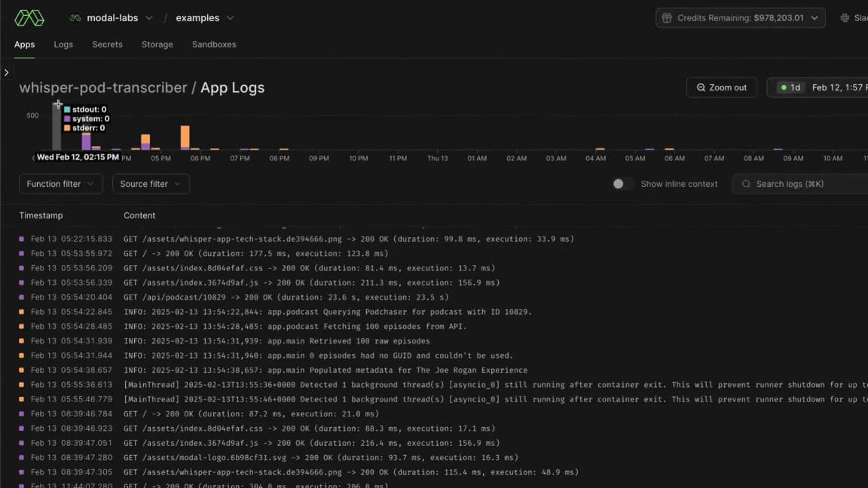Focus the Search logs input field
The width and height of the screenshot is (868, 488).
coord(802,184)
